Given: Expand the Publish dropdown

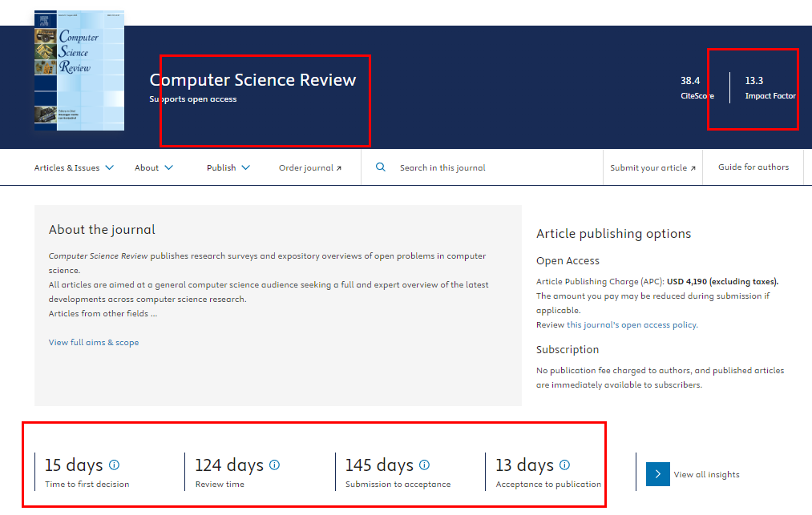Looking at the screenshot, I should [246, 167].
